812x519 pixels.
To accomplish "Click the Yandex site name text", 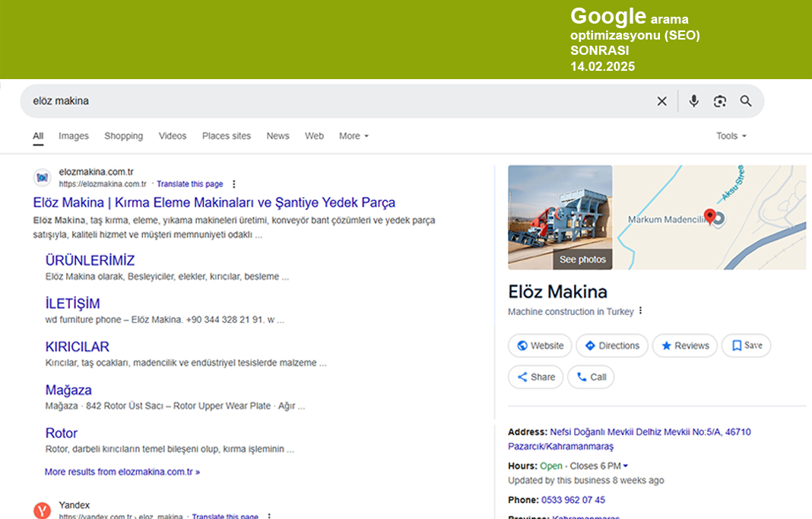I will (x=74, y=505).
